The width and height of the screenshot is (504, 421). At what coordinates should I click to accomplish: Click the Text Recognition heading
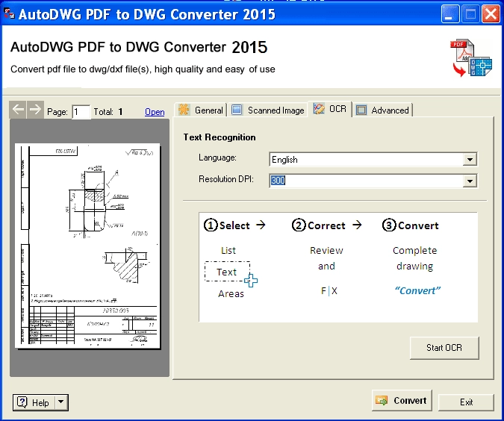[220, 137]
